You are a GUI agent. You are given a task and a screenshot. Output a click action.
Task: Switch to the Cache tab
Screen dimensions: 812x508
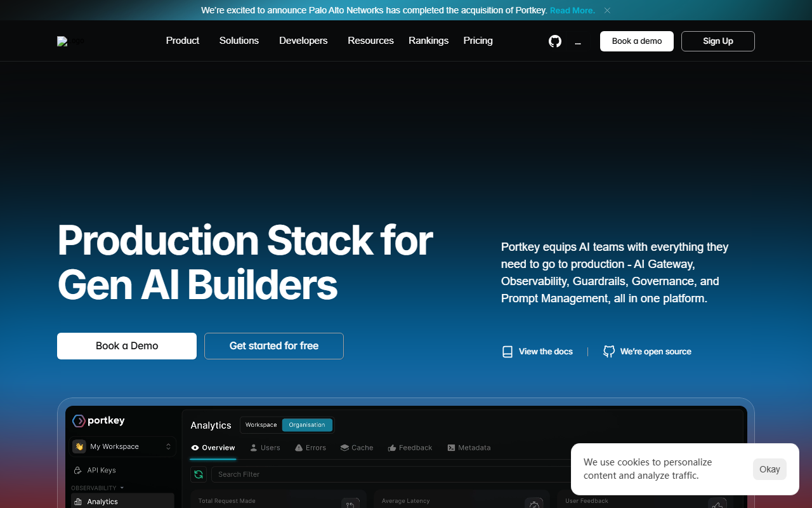click(357, 448)
